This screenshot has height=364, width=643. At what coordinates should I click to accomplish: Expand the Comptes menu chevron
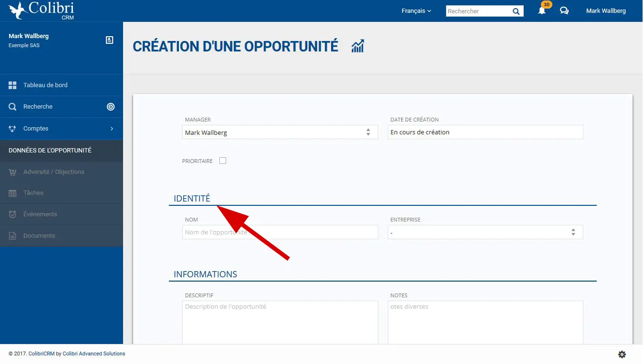(112, 129)
